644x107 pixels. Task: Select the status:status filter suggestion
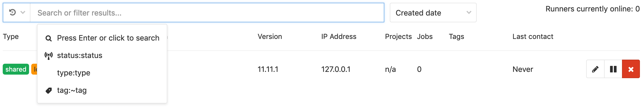[102, 55]
